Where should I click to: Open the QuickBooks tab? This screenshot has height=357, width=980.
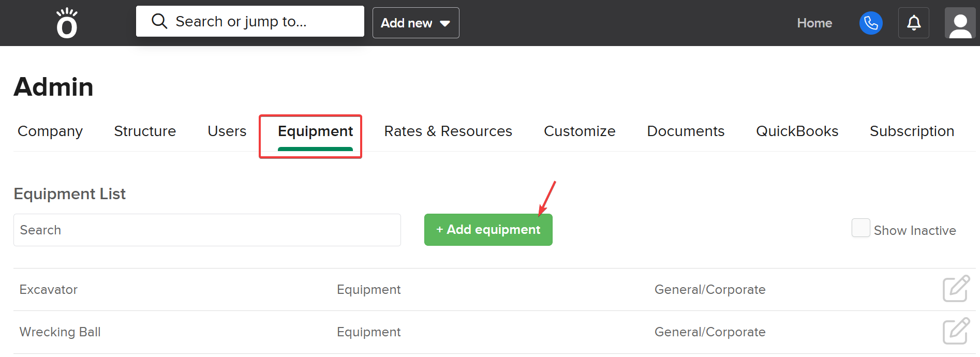pos(797,131)
